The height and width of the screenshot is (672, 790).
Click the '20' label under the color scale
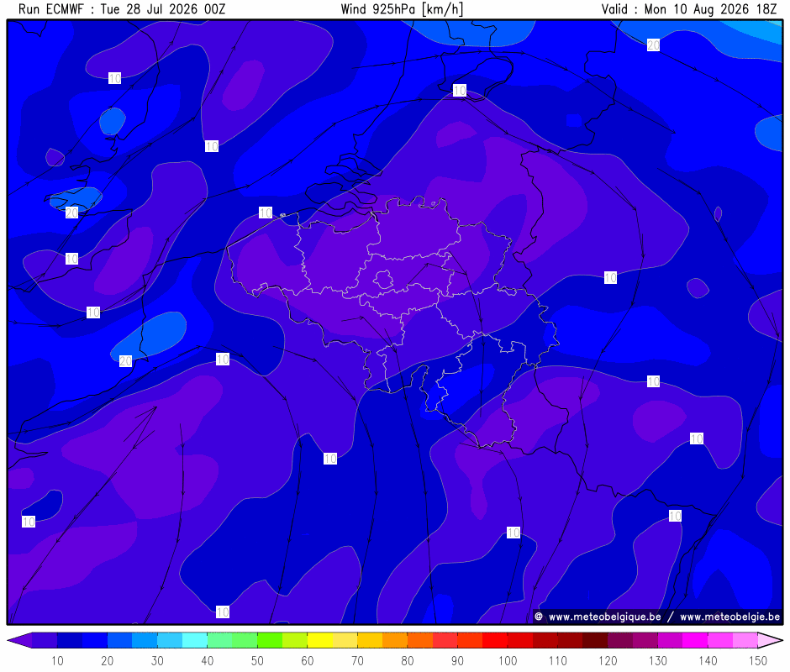(x=108, y=660)
